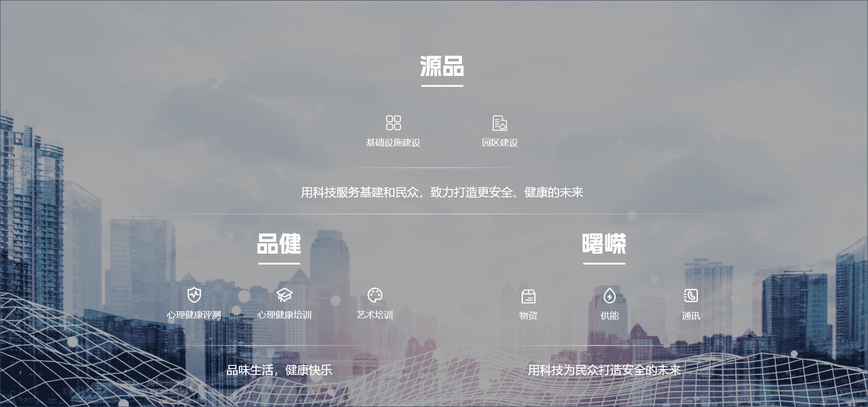Click the 曙嵘 heading
The image size is (868, 407).
(604, 244)
